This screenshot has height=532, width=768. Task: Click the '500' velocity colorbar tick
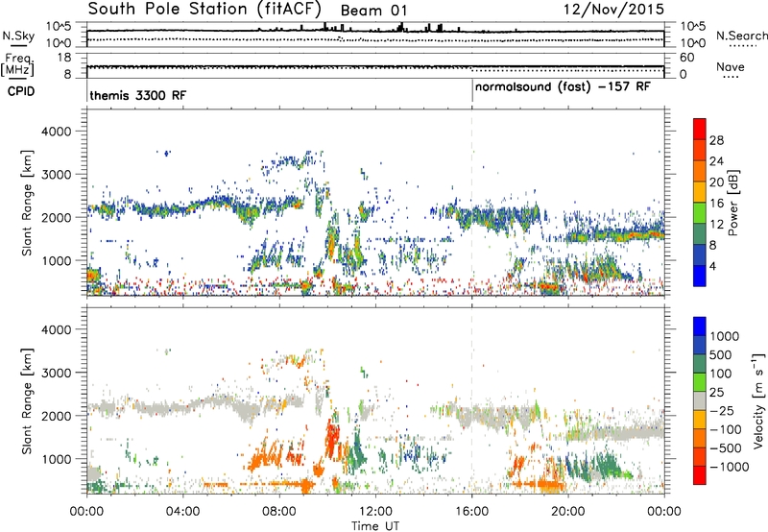pos(721,355)
